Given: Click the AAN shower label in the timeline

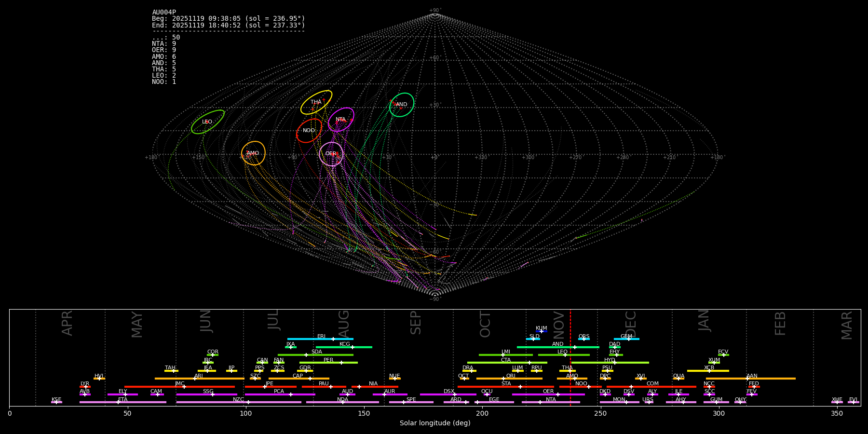Looking at the screenshot, I should point(752,376).
